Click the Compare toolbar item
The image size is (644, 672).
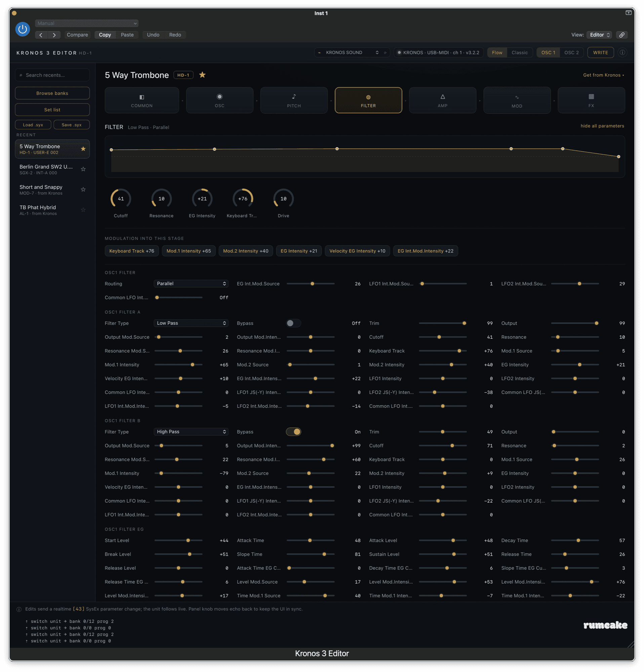78,35
